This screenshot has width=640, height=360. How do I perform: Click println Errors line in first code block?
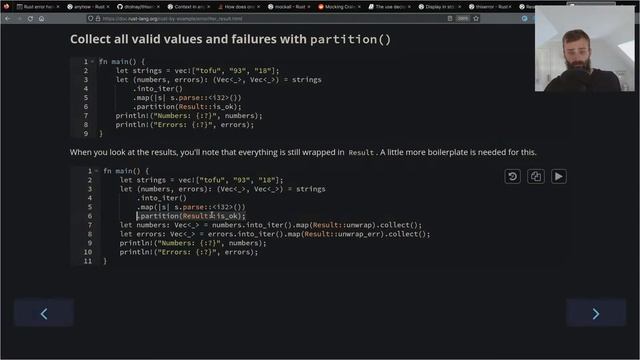[x=184, y=124]
